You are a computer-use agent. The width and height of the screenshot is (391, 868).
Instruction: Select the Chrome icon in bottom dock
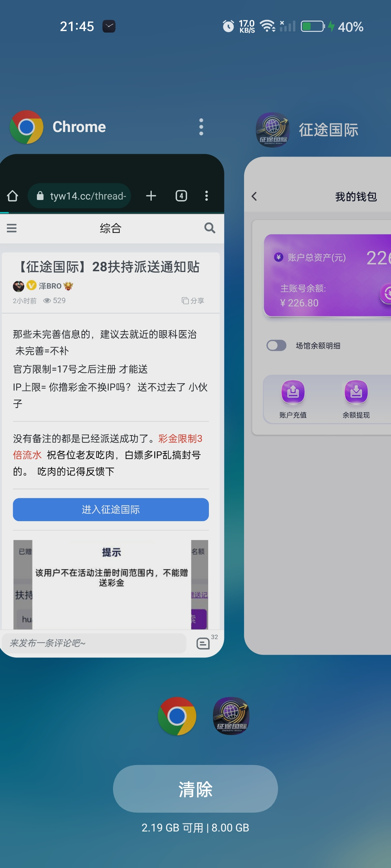(177, 716)
